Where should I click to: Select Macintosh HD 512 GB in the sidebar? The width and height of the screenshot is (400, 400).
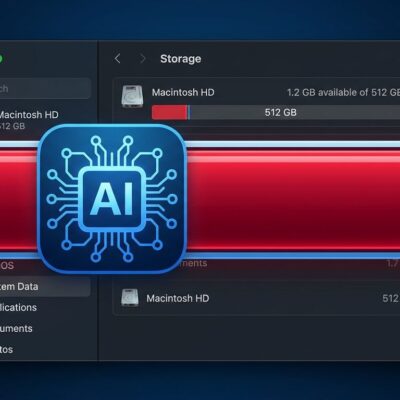[29, 120]
